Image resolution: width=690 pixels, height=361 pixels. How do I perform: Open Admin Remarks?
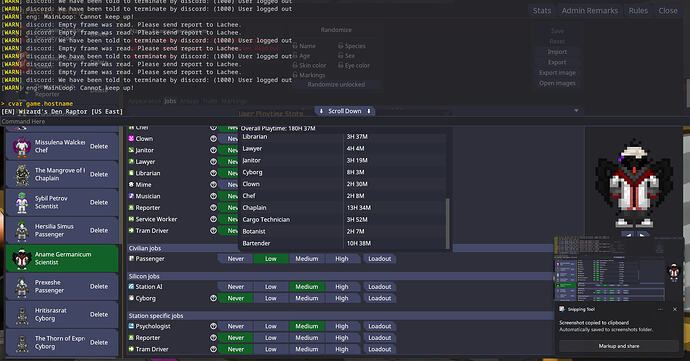point(590,11)
